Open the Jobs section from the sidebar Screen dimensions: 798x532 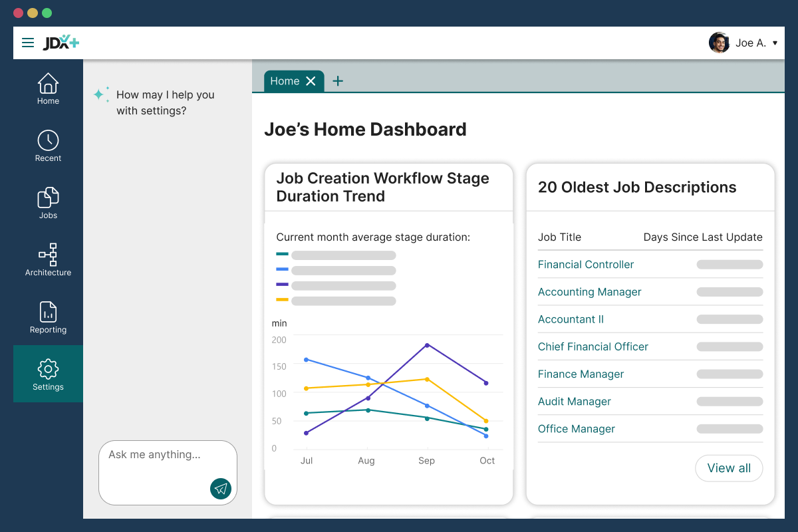47,203
